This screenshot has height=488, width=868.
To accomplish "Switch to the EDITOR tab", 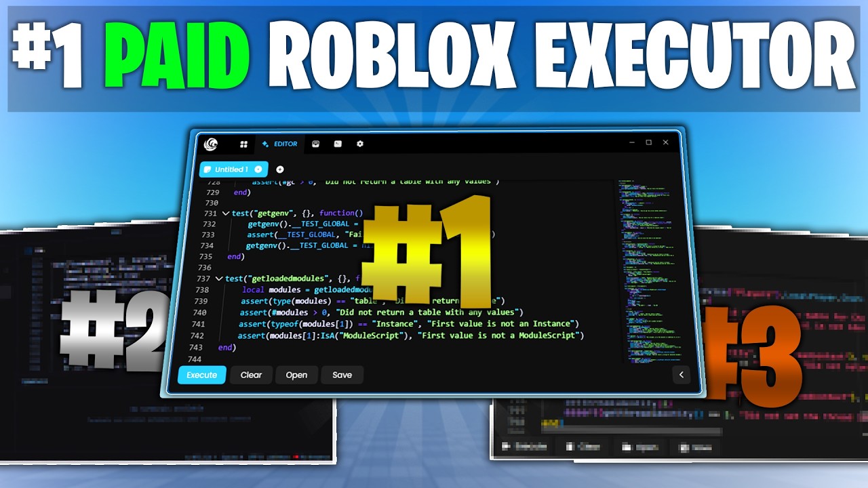I will point(280,144).
